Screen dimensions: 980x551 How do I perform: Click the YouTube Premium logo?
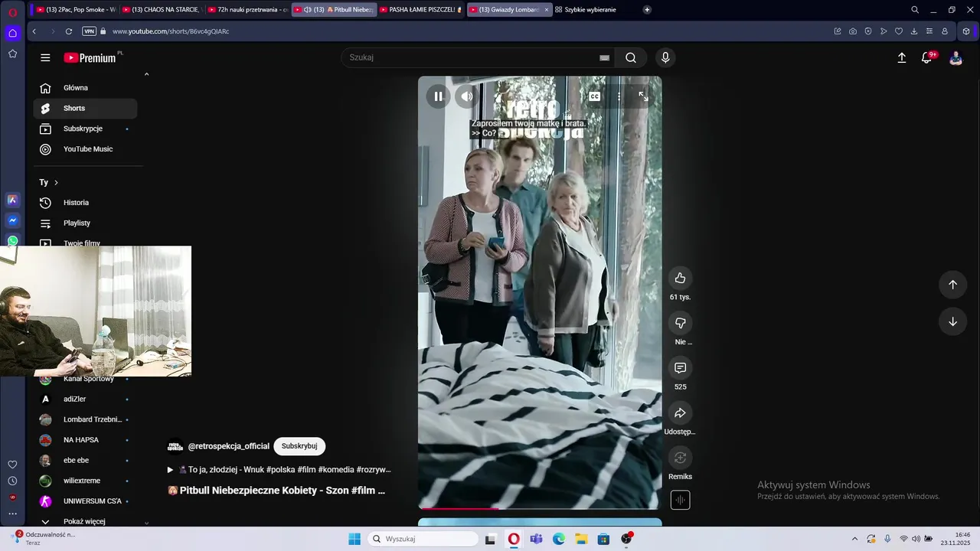[x=92, y=57]
